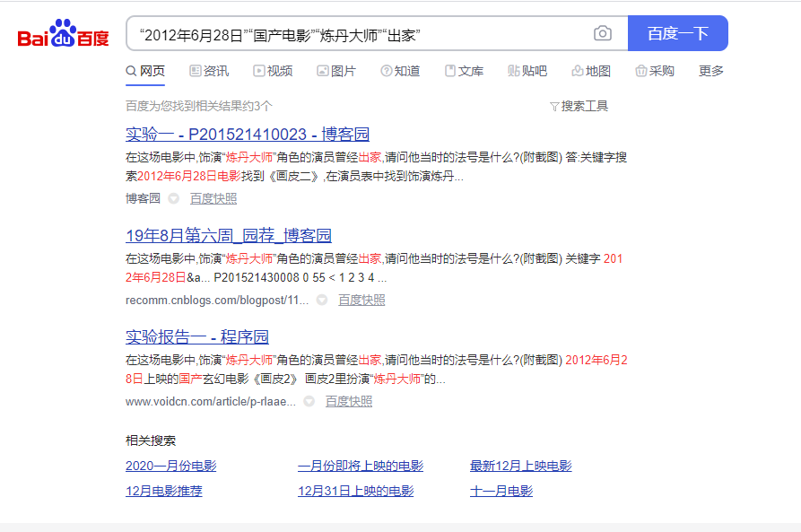This screenshot has width=801, height=532.
Task: Switch to the 采购 tab
Action: coord(655,71)
